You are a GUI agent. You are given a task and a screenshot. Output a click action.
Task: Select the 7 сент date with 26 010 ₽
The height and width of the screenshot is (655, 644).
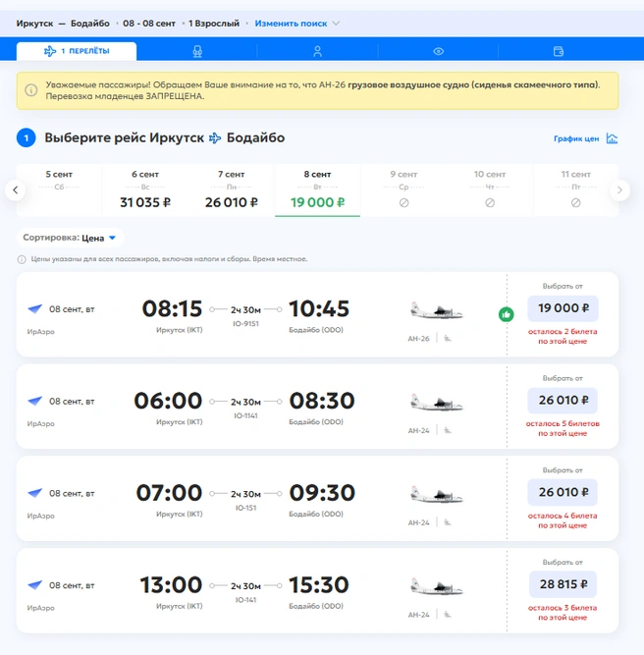pos(232,191)
